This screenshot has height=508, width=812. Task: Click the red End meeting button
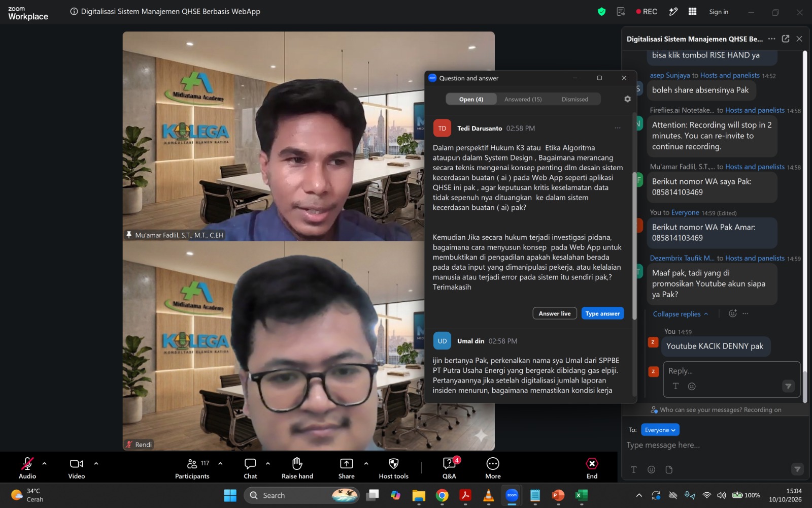(x=592, y=467)
